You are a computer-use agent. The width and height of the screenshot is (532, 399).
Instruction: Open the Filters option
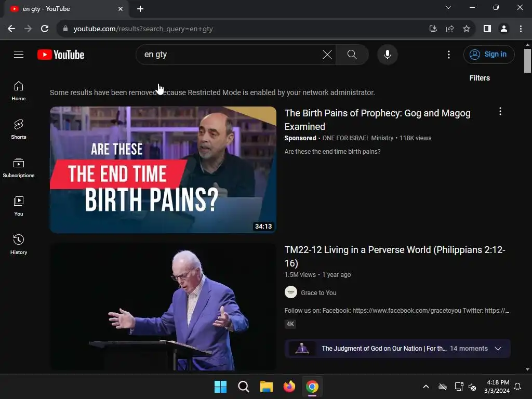coord(480,78)
